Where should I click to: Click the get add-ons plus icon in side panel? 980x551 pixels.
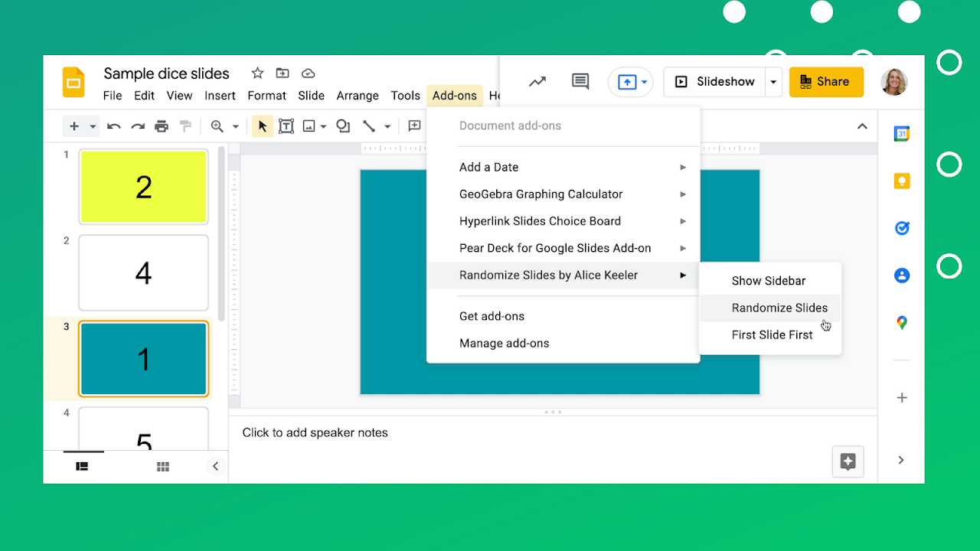point(902,398)
